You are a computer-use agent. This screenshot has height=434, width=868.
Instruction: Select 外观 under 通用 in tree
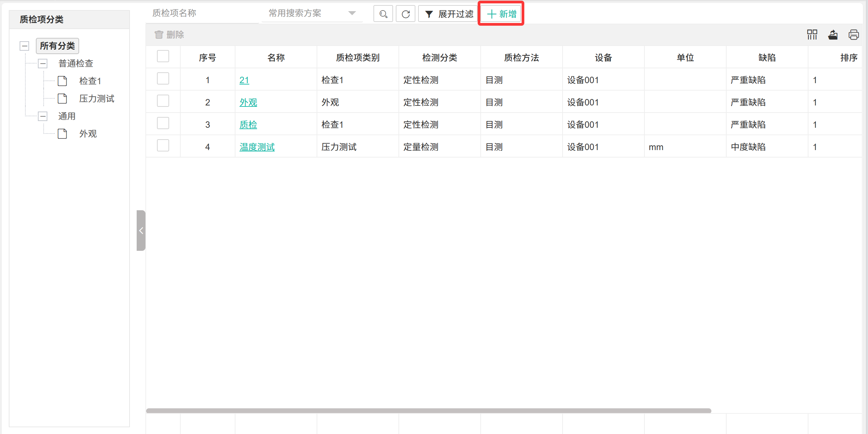tap(88, 134)
